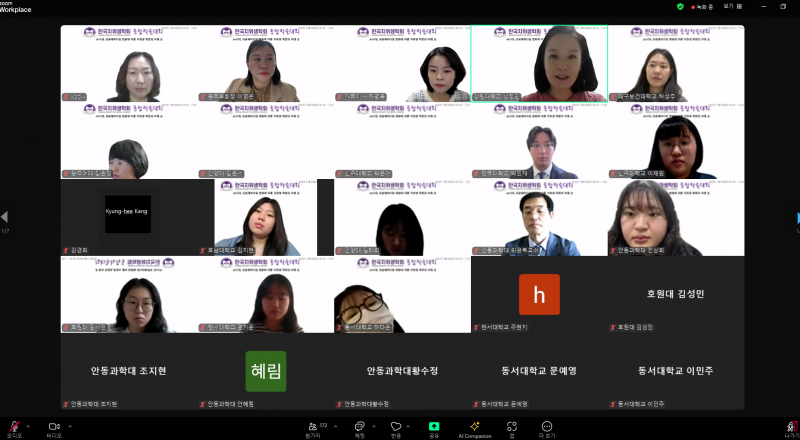Expand the chat options caret
Screen dimensions: 800x440
coord(373,422)
